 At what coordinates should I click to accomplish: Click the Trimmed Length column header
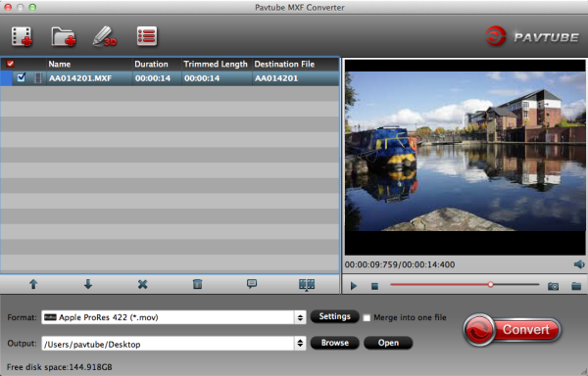click(x=217, y=64)
